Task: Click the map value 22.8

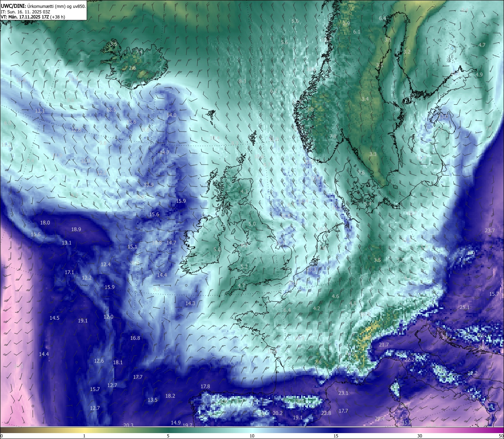Action: point(326,413)
